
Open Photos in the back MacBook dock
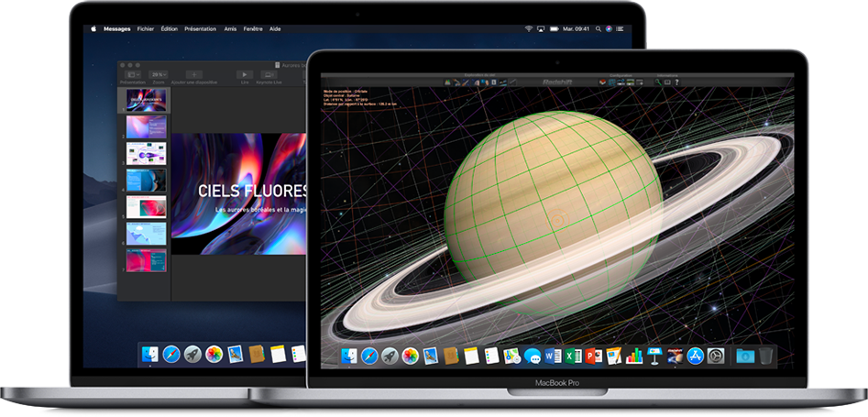click(214, 355)
